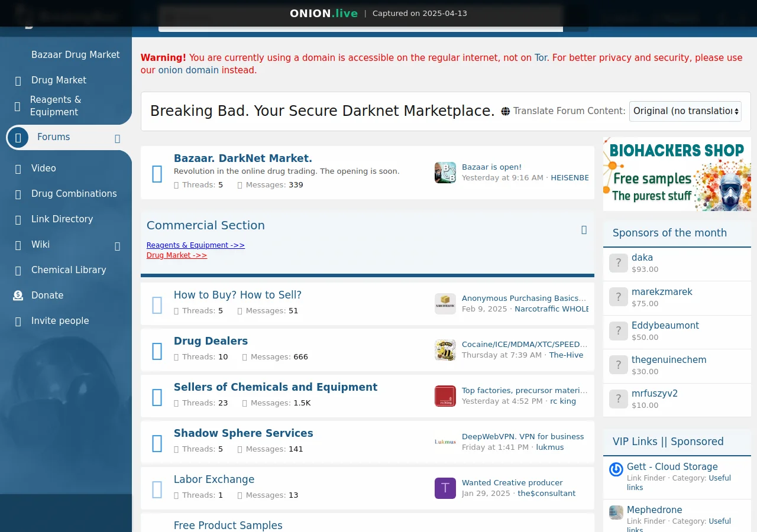Click the Donate sidebar icon

tap(18, 296)
